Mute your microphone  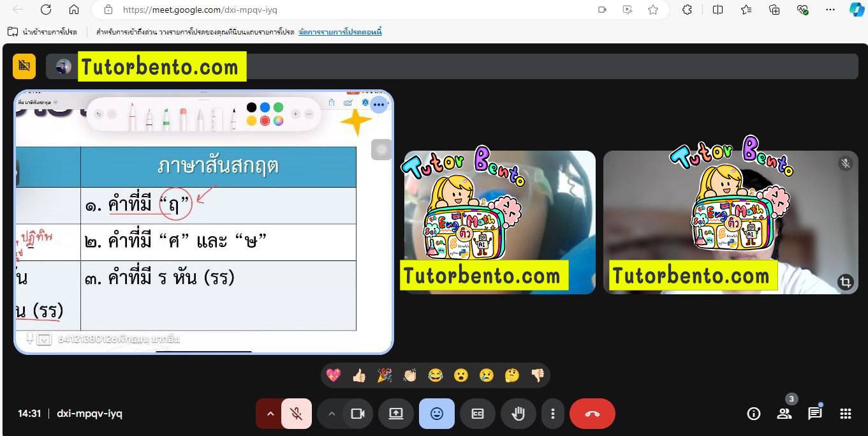[296, 414]
